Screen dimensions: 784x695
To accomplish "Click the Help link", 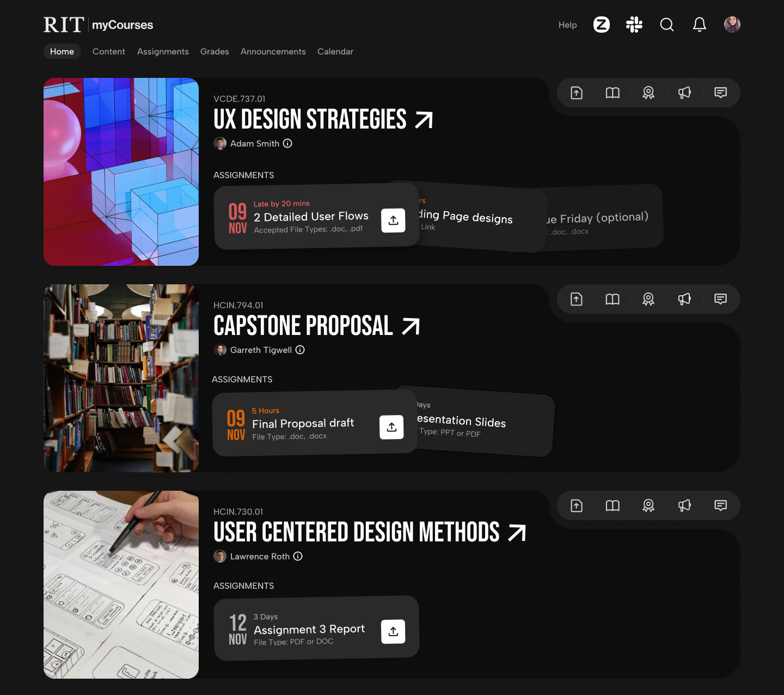I will click(x=567, y=25).
